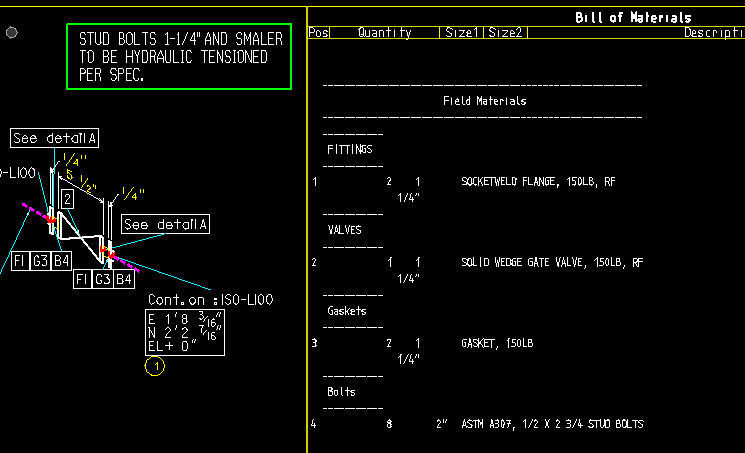745x453 pixels.
Task: Click the 1/4" dimension directly under upper See detail A
Action: click(x=75, y=159)
